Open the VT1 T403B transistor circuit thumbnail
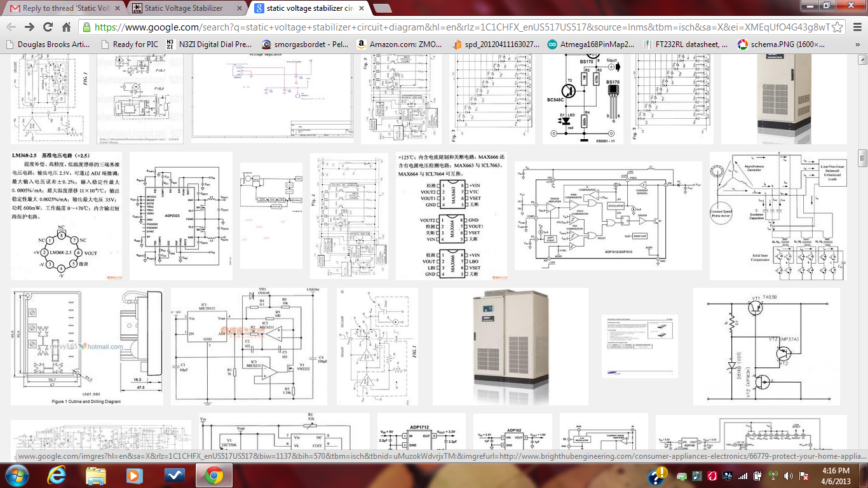The height and width of the screenshot is (488, 868). [766, 346]
